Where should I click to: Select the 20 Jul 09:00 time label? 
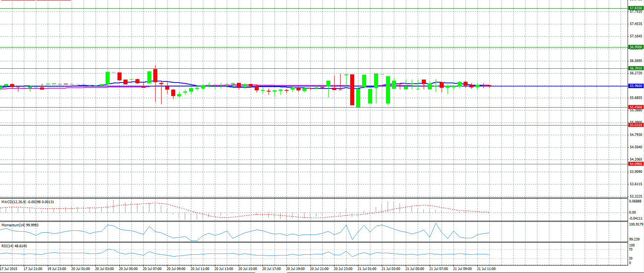coord(176,269)
